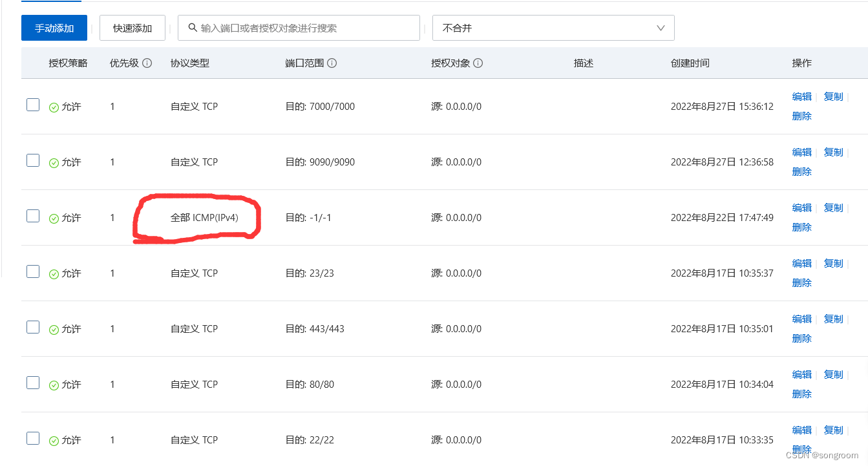Copy the 22/22 rule
This screenshot has width=868, height=466.
point(834,430)
